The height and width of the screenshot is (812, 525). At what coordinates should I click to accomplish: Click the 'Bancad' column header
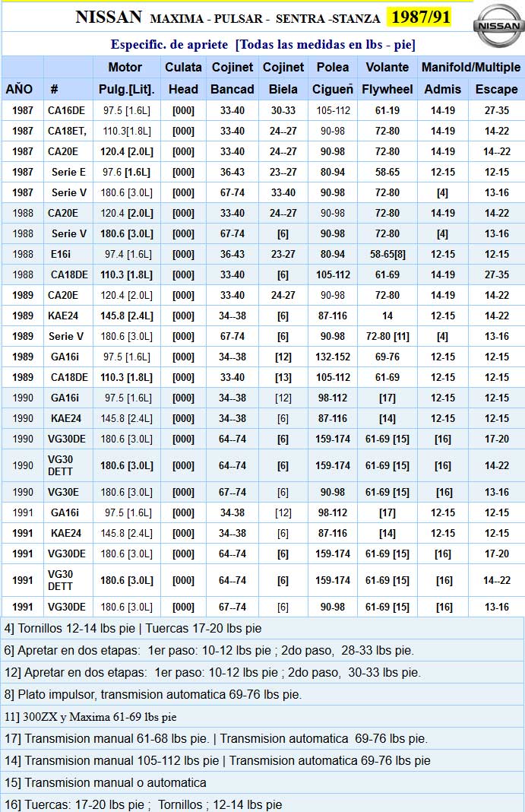coord(232,89)
